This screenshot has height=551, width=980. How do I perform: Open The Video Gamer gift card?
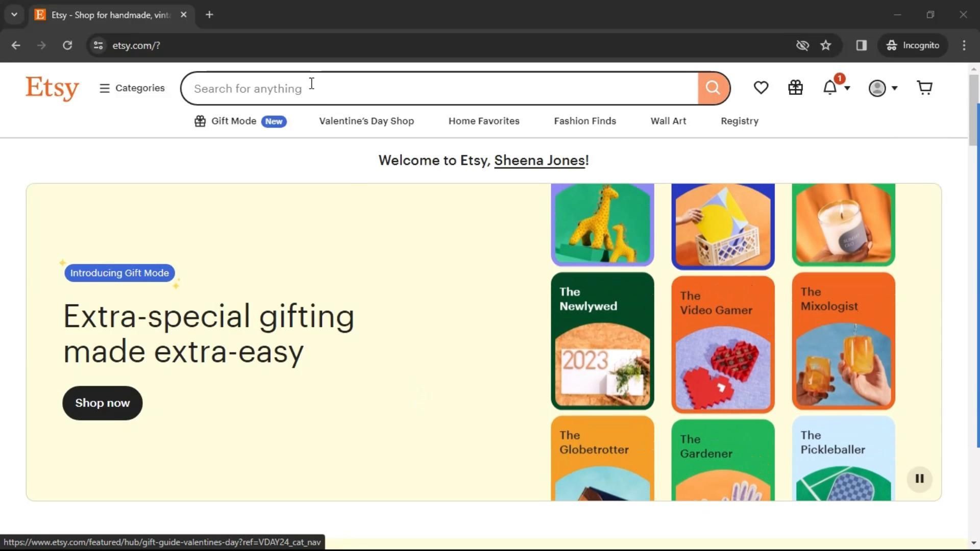(723, 344)
